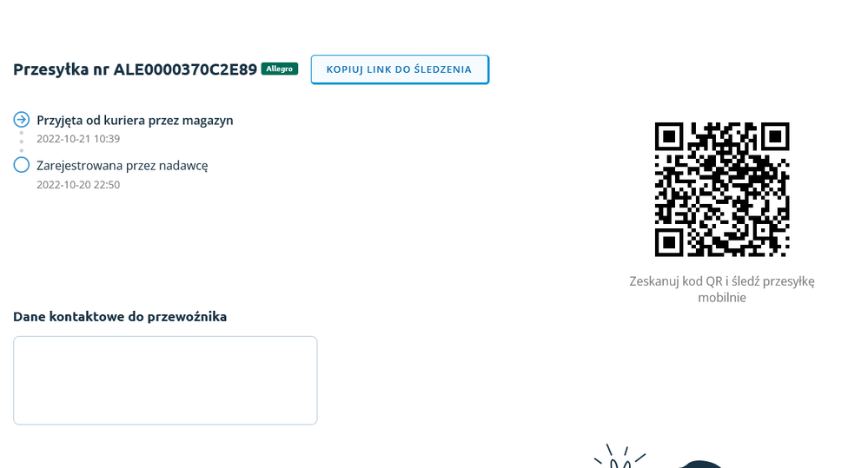Click the green Allegro badge

tap(280, 69)
